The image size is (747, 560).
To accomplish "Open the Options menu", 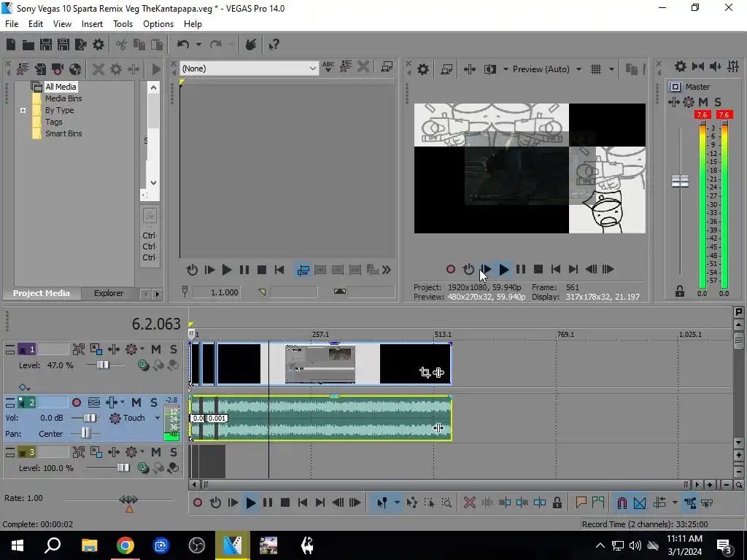I will click(158, 24).
